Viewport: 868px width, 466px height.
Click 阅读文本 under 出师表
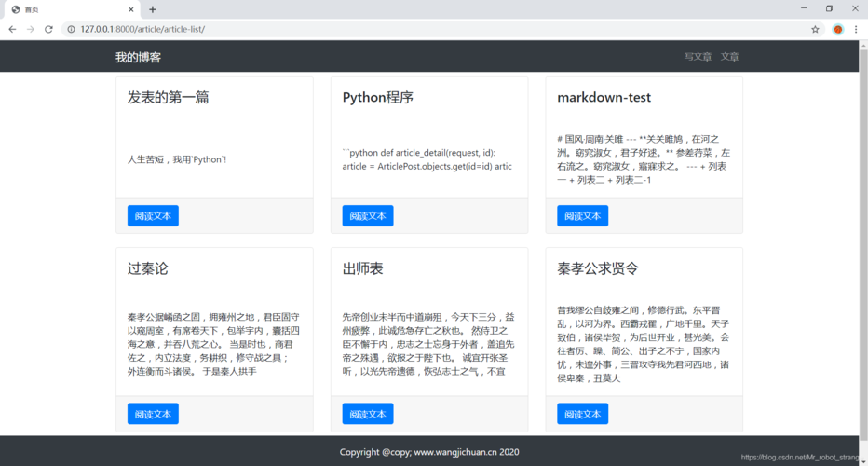(368, 414)
